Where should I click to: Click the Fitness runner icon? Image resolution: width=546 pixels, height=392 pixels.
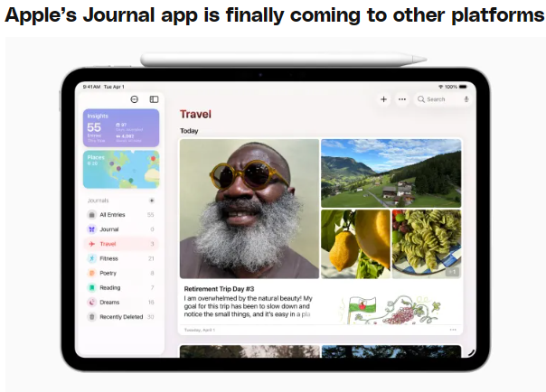click(91, 258)
